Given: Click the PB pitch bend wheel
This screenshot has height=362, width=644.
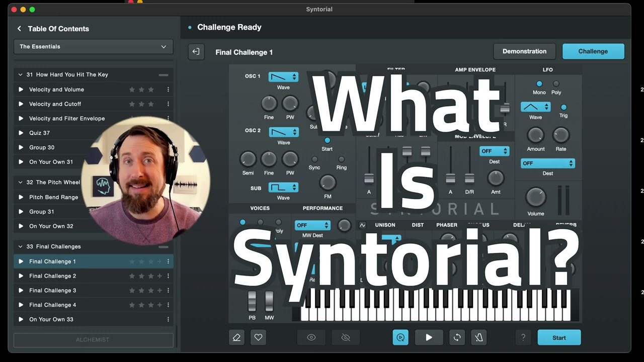Looking at the screenshot, I should [252, 301].
